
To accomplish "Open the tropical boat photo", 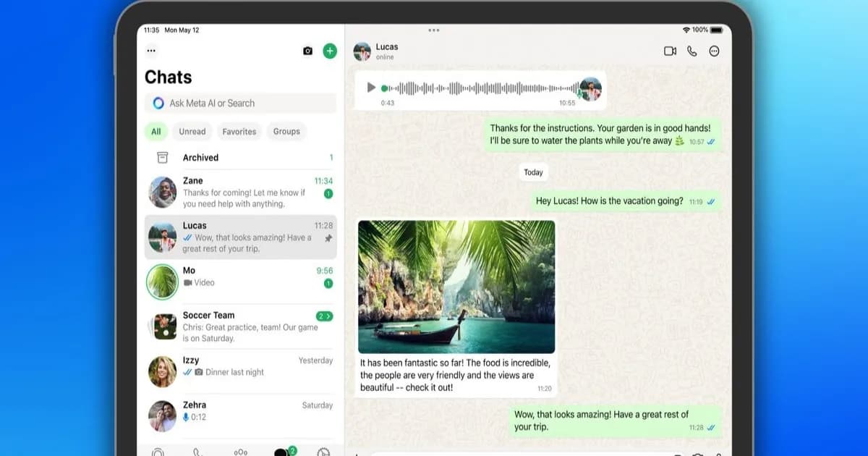I will pyautogui.click(x=456, y=287).
